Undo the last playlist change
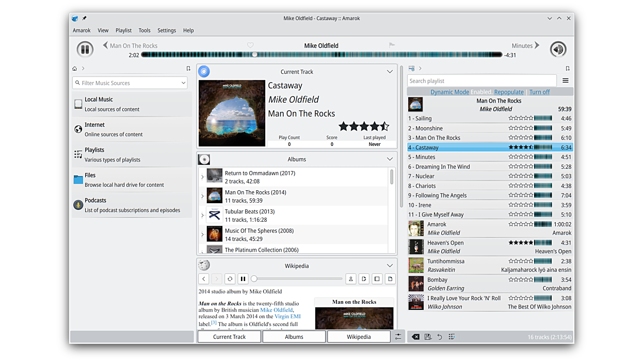 (440, 337)
